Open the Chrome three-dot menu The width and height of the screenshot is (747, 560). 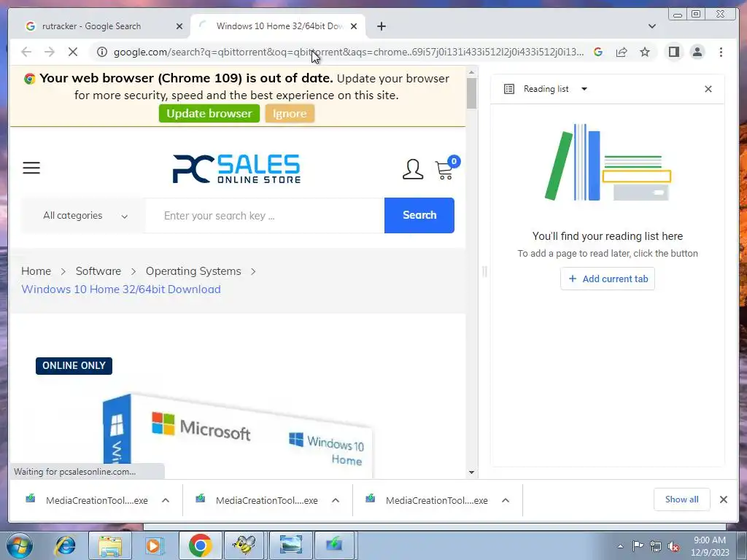(721, 52)
